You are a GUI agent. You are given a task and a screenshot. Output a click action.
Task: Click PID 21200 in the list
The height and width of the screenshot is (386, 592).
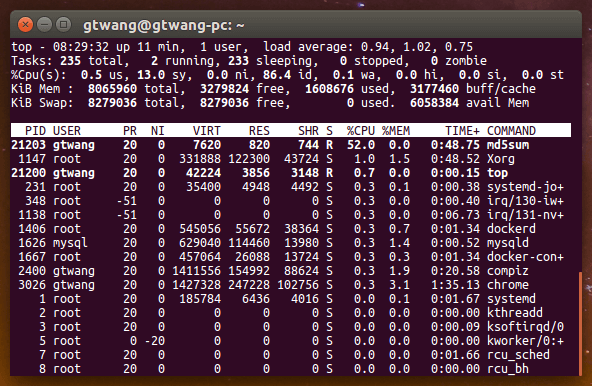(28, 173)
